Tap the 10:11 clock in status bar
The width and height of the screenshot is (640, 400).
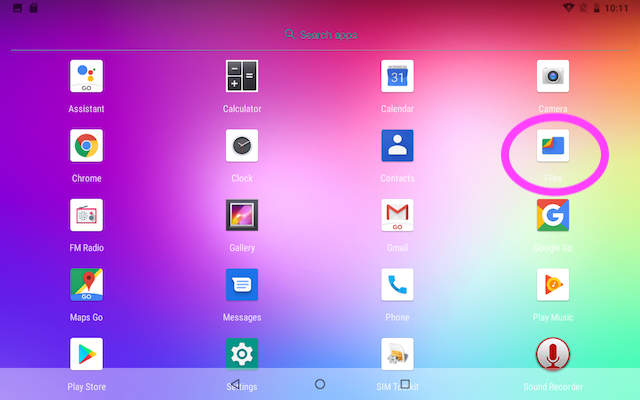[616, 8]
